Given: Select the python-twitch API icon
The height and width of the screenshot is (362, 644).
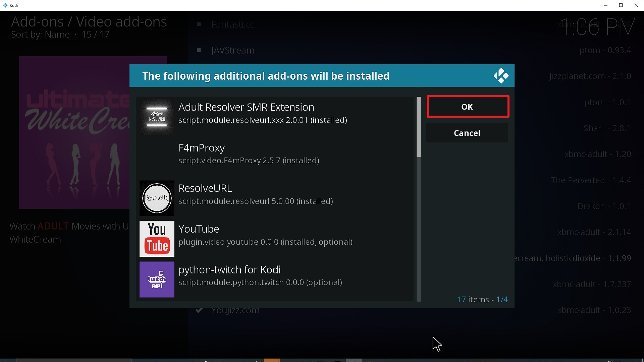Looking at the screenshot, I should click(x=157, y=280).
